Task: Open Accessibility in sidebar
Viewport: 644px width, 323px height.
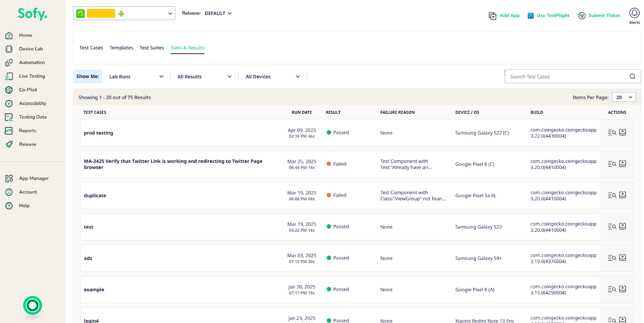Action: pos(32,104)
